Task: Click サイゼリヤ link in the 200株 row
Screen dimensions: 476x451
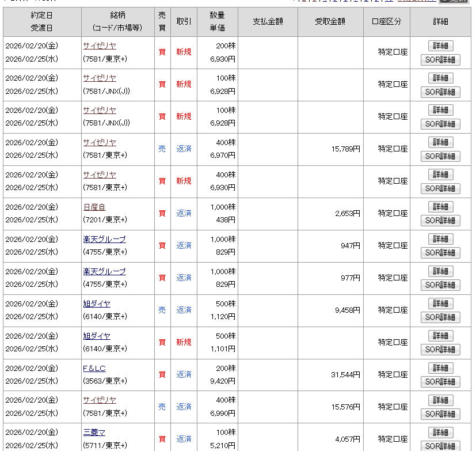Action: (x=99, y=46)
